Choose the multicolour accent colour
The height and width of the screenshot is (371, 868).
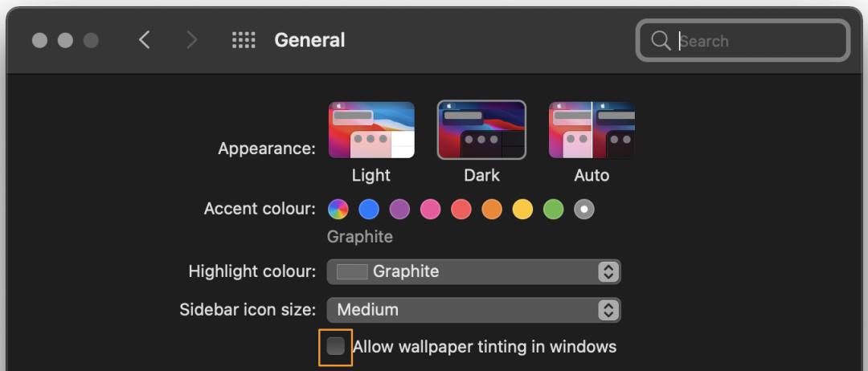pos(338,210)
